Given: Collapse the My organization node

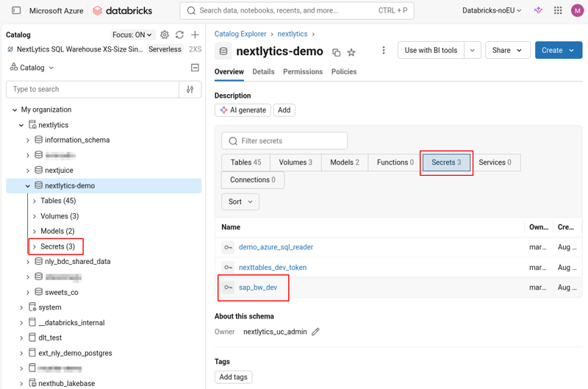Looking at the screenshot, I should tap(15, 110).
